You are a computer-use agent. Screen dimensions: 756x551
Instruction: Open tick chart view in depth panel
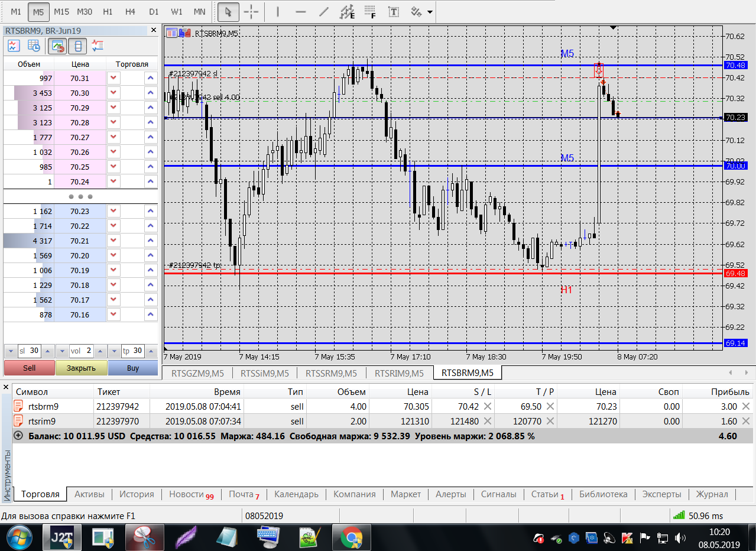click(x=14, y=46)
